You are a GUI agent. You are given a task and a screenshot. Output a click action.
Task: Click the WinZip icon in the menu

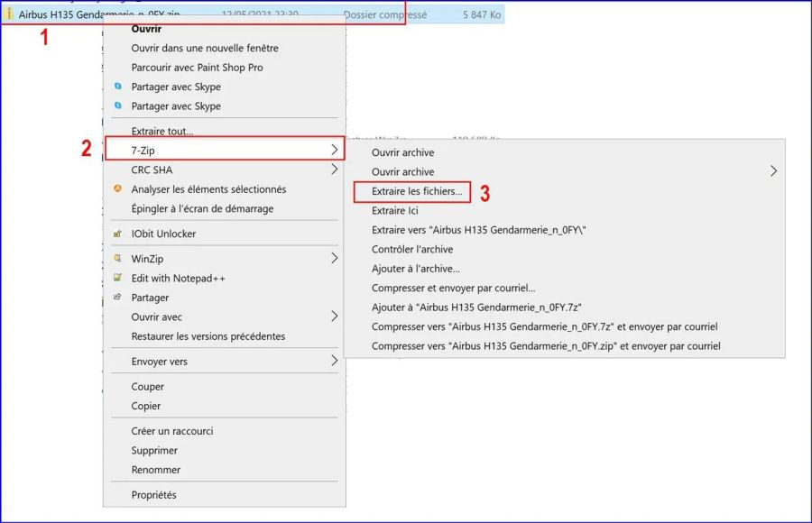pyautogui.click(x=117, y=259)
